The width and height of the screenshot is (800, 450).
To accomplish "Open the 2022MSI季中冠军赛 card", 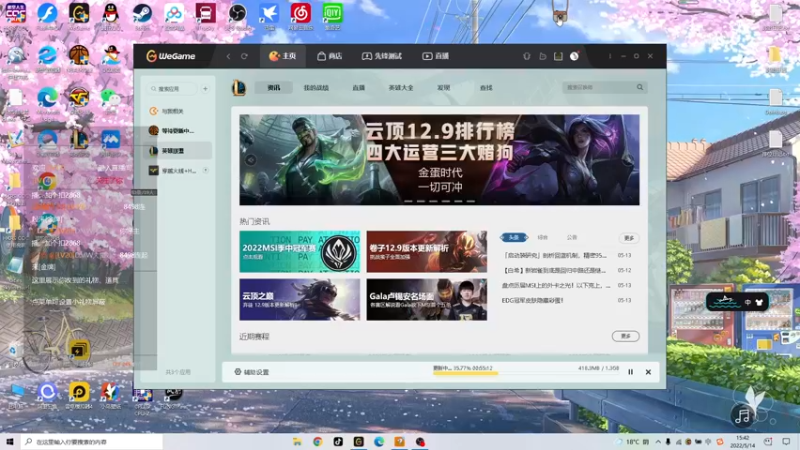I will (299, 252).
